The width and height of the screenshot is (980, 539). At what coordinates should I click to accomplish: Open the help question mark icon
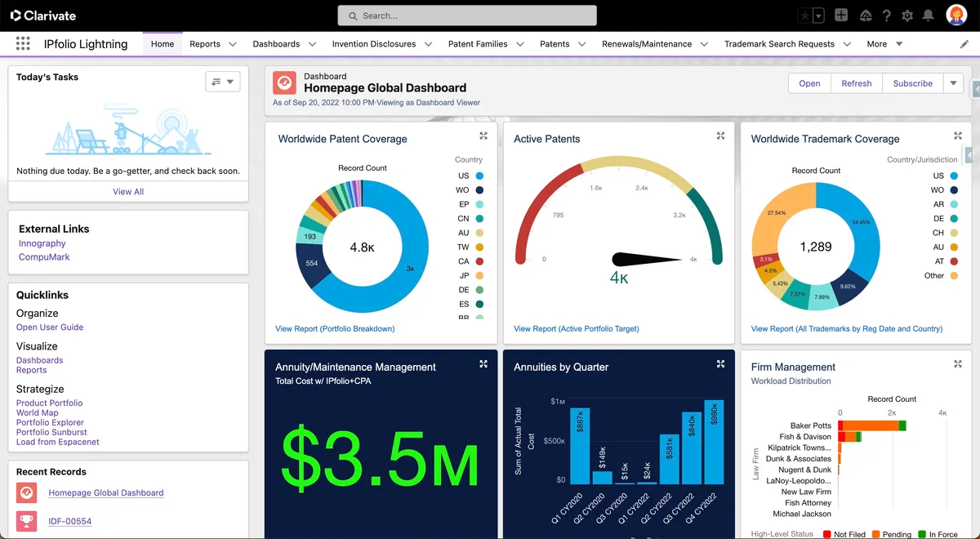(x=887, y=16)
